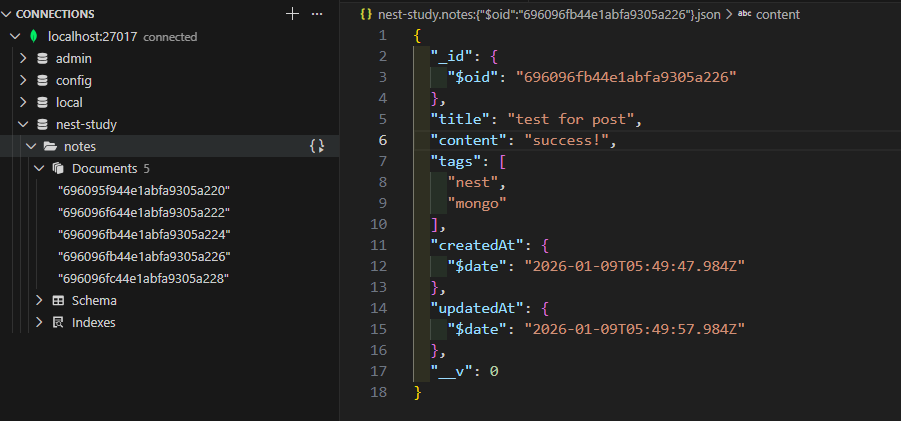901x421 pixels.
Task: Click the Schema table icon
Action: click(x=58, y=301)
